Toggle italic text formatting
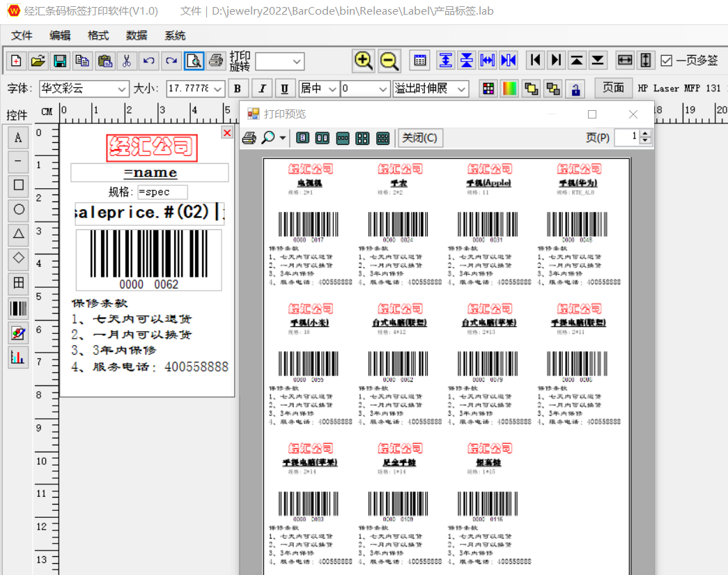This screenshot has width=728, height=575. [x=263, y=89]
